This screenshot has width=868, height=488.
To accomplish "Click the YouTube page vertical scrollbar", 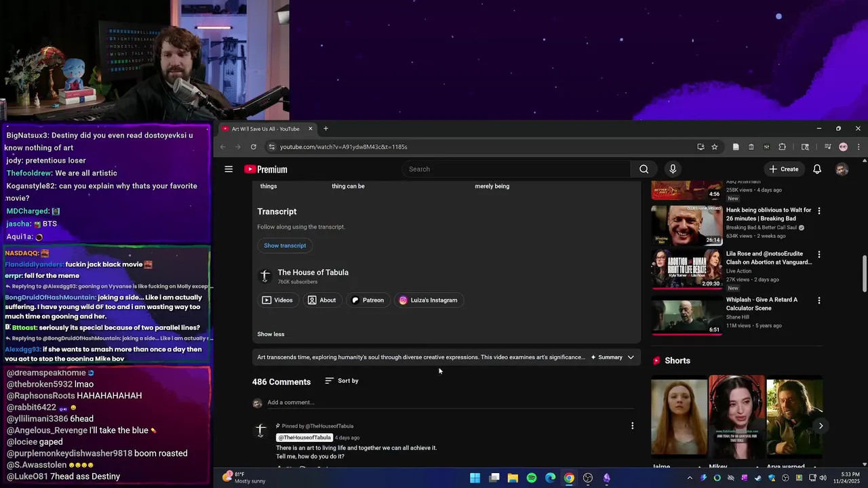I will [864, 274].
